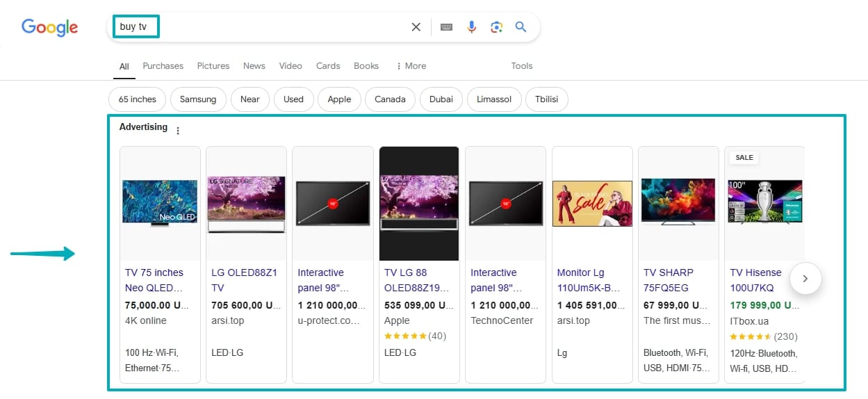Apply the Apple filter chip

click(339, 99)
